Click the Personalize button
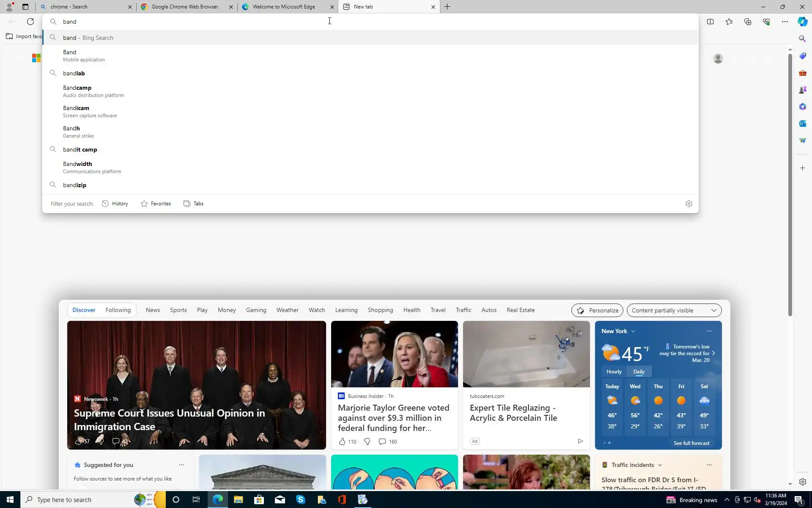The width and height of the screenshot is (812, 508). pyautogui.click(x=597, y=310)
